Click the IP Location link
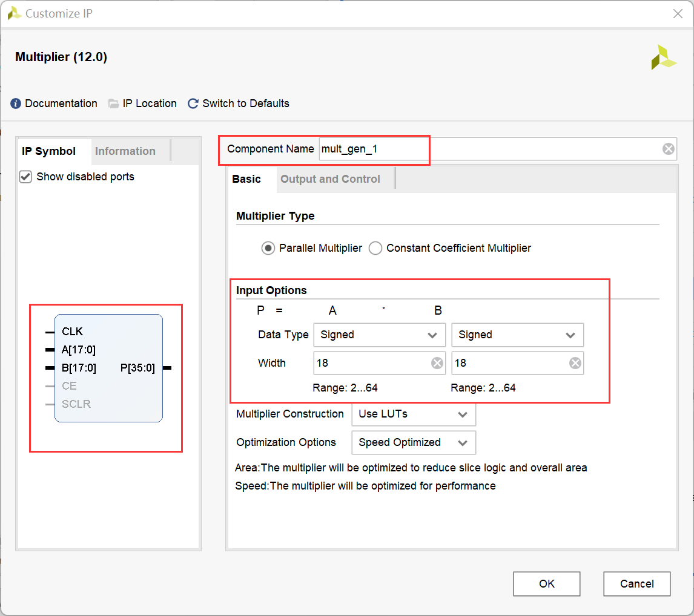This screenshot has height=616, width=694. 150,103
